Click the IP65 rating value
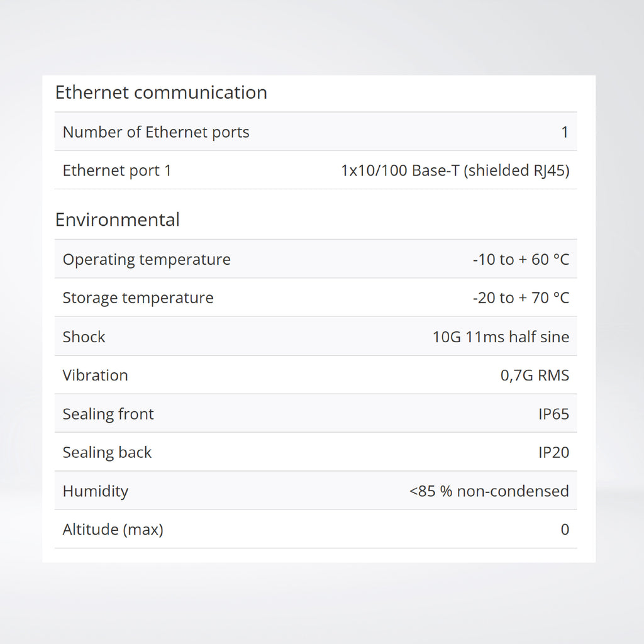The image size is (644, 644). [x=553, y=414]
